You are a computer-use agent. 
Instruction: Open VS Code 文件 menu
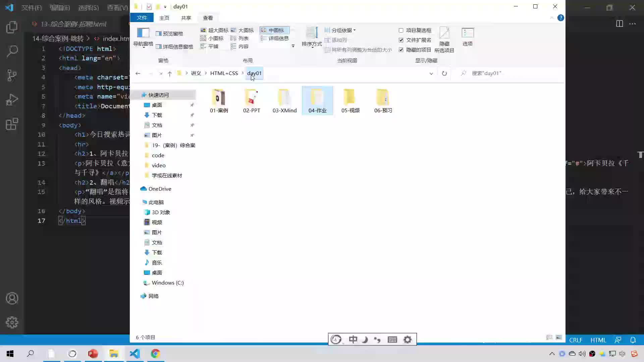tap(32, 7)
